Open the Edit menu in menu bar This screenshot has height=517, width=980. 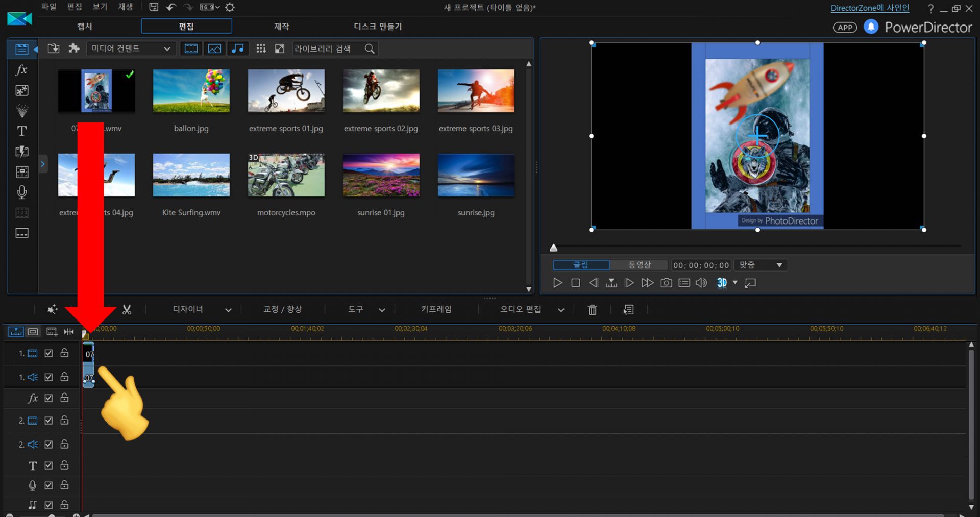pyautogui.click(x=75, y=7)
